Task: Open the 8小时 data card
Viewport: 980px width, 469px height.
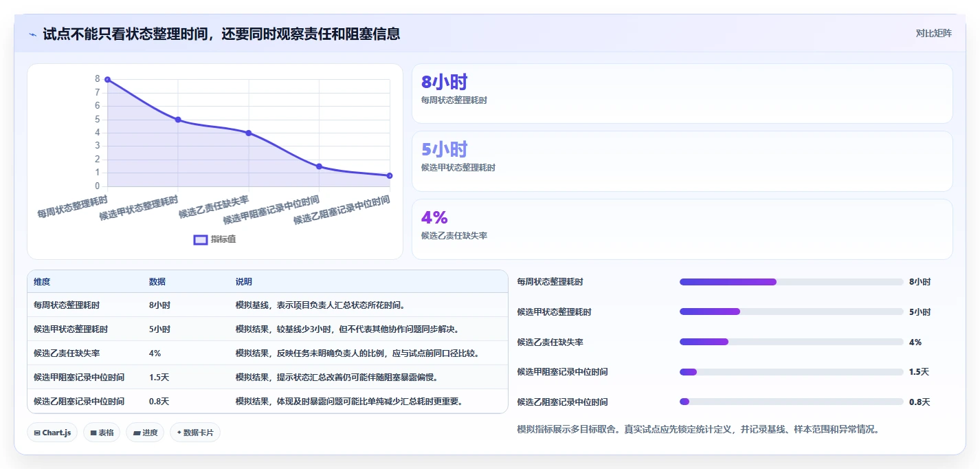Action: (682, 94)
